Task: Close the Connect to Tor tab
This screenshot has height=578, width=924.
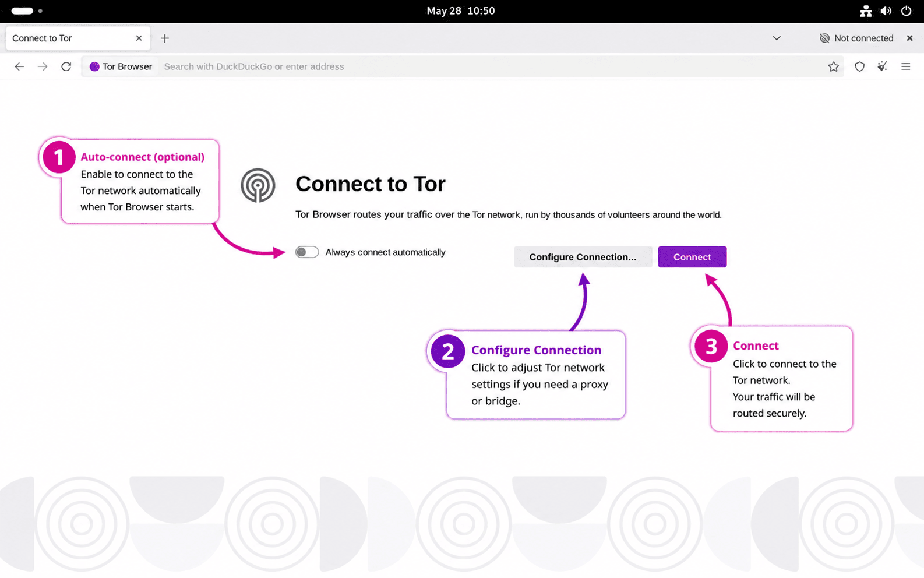Action: (x=139, y=38)
